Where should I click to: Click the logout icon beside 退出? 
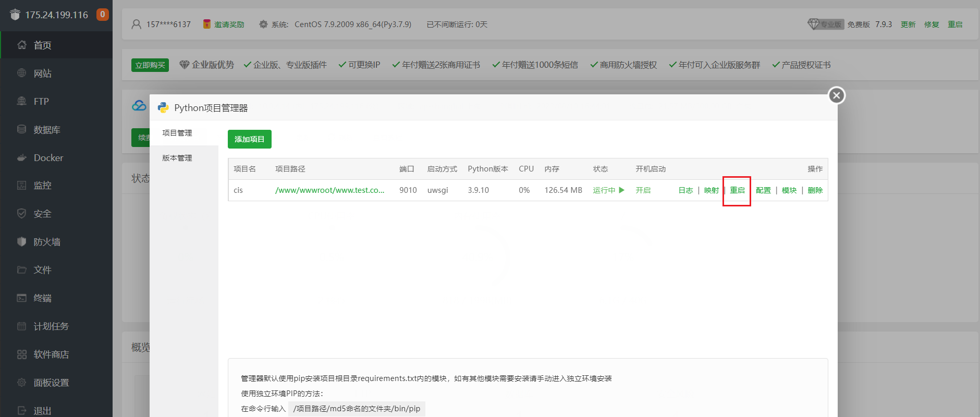(x=22, y=410)
